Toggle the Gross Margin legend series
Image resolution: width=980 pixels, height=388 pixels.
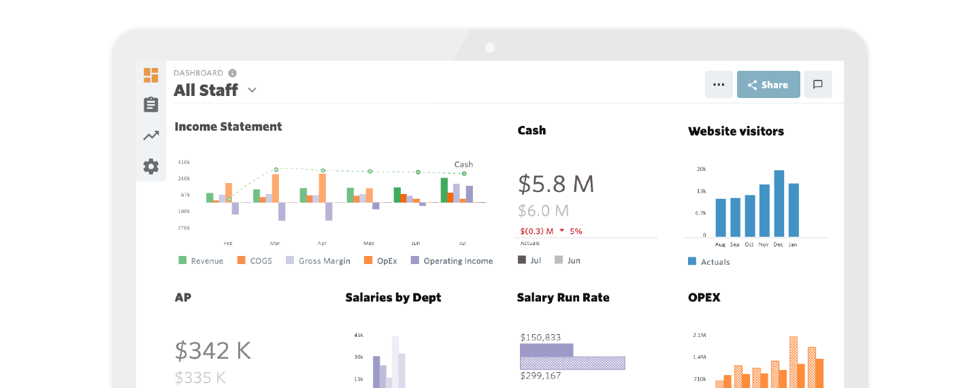318,261
